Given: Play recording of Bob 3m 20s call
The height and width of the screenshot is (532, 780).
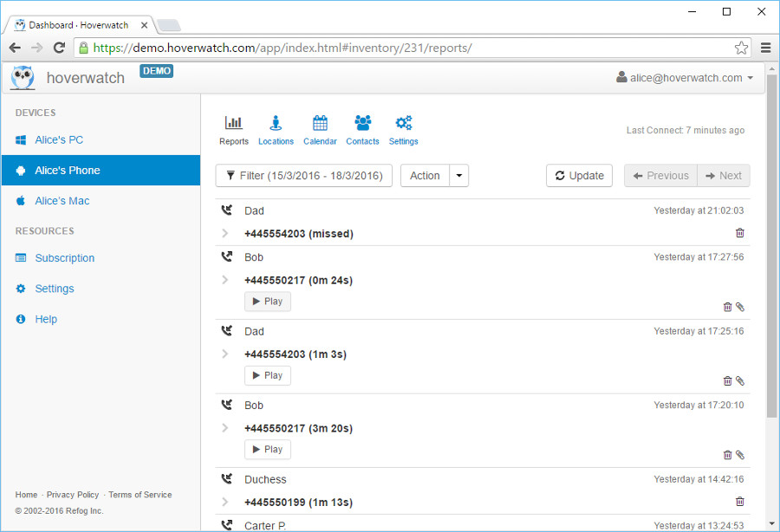Looking at the screenshot, I should point(268,450).
